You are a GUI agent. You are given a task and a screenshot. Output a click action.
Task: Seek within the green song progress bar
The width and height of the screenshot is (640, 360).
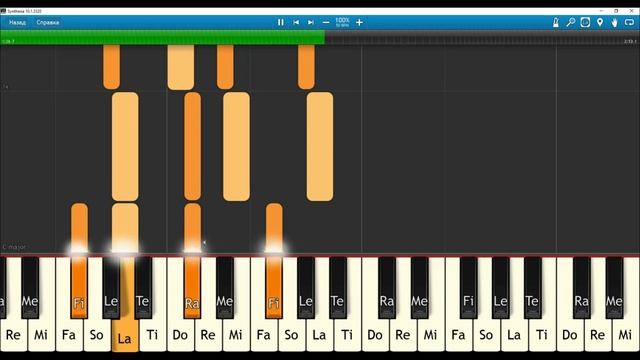(162, 38)
